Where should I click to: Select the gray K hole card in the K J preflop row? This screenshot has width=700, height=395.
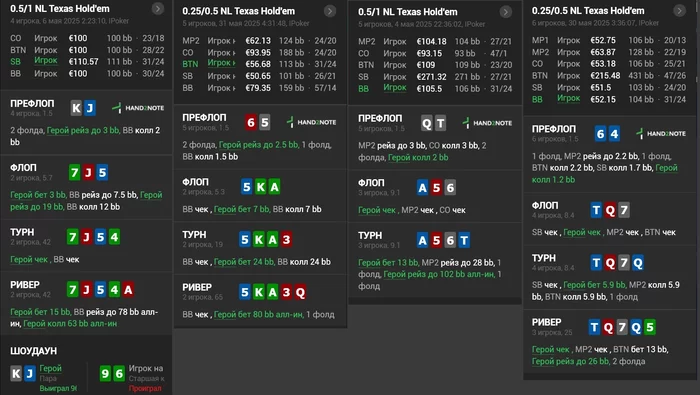[76, 108]
